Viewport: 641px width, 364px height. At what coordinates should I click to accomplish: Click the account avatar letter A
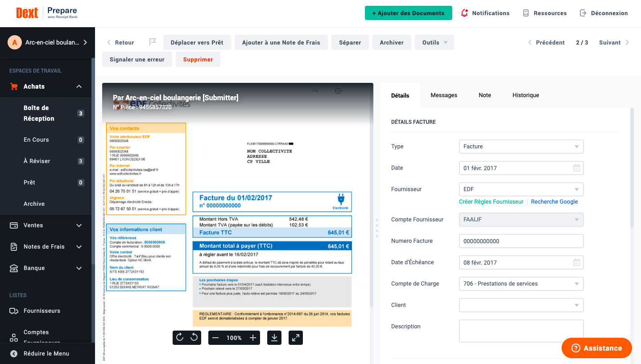point(15,42)
